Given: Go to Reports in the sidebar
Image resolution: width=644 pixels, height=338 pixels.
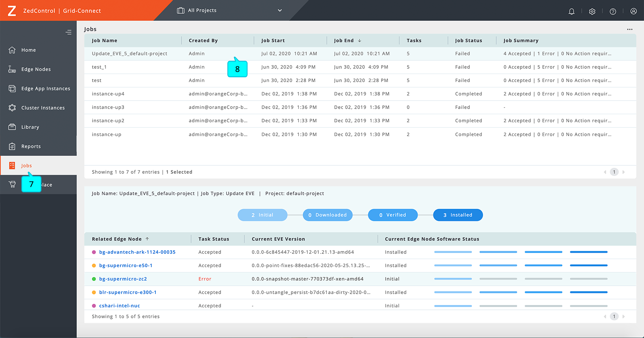Looking at the screenshot, I should pyautogui.click(x=31, y=146).
